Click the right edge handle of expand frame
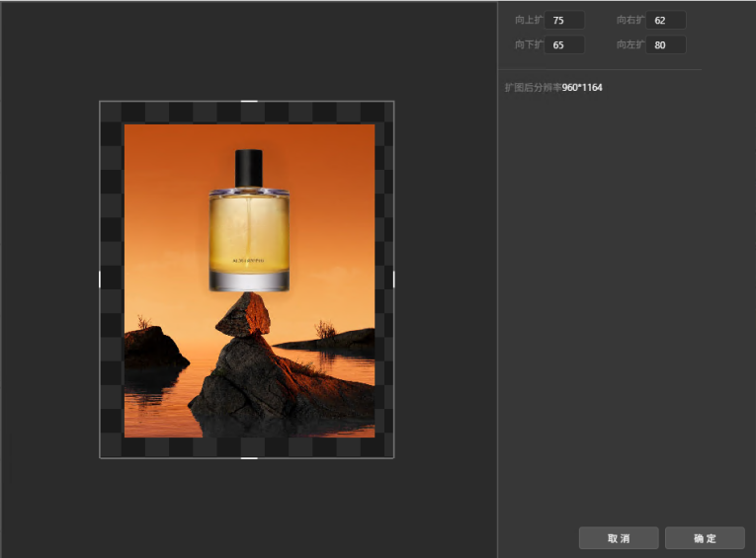 393,279
